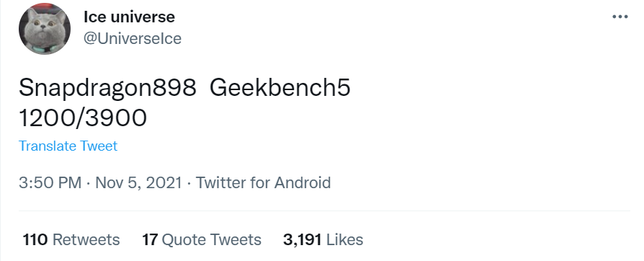
Task: Open the three-dot more options menu
Action: [x=620, y=17]
